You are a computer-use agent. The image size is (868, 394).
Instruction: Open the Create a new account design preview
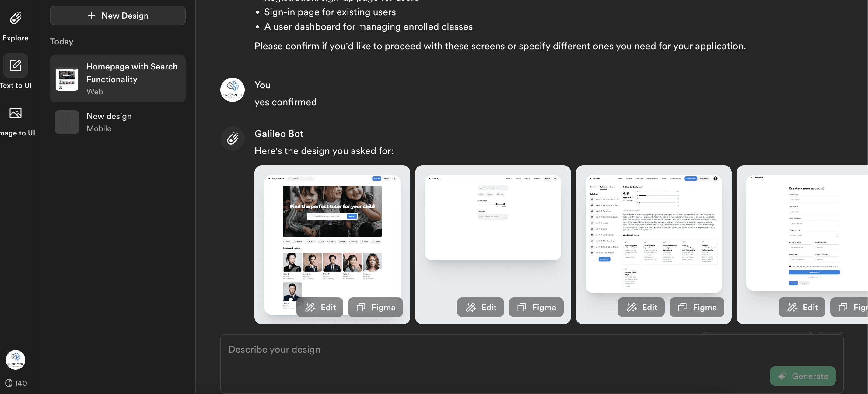(802, 245)
